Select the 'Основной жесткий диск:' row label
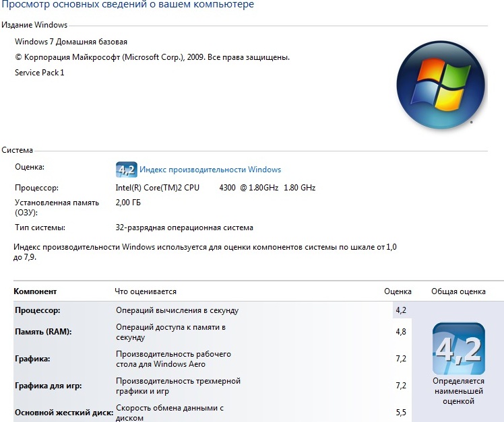504x422 pixels. coord(64,413)
